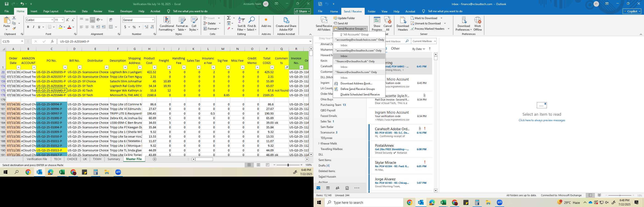Open the General number format dropdown
This screenshot has width=644, height=207.
click(153, 20)
